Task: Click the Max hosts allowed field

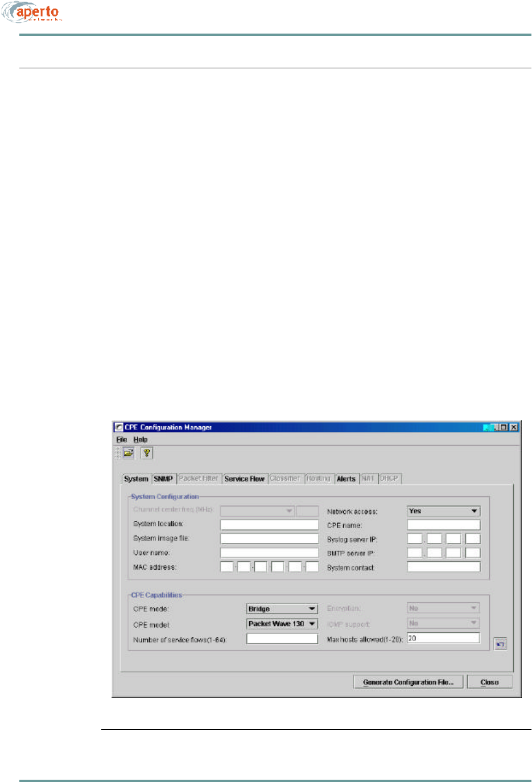Action: [x=444, y=639]
